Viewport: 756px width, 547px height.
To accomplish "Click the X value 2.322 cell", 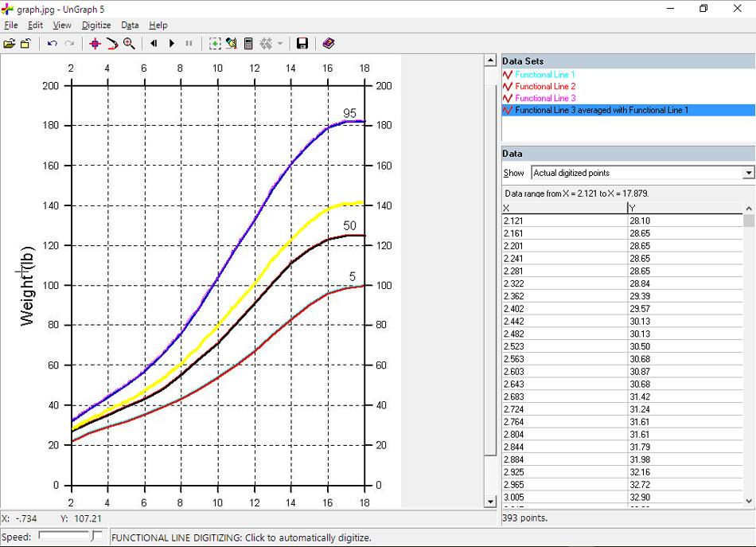I will (564, 283).
